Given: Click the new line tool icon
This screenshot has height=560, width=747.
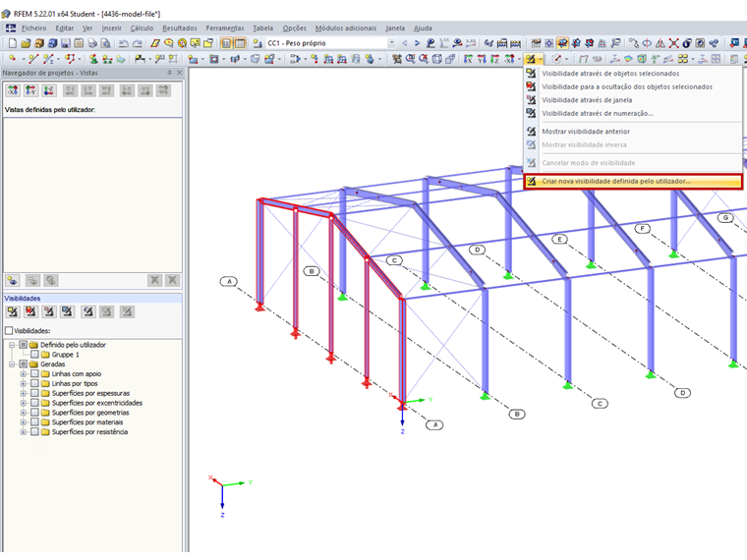Looking at the screenshot, I should pos(32,59).
